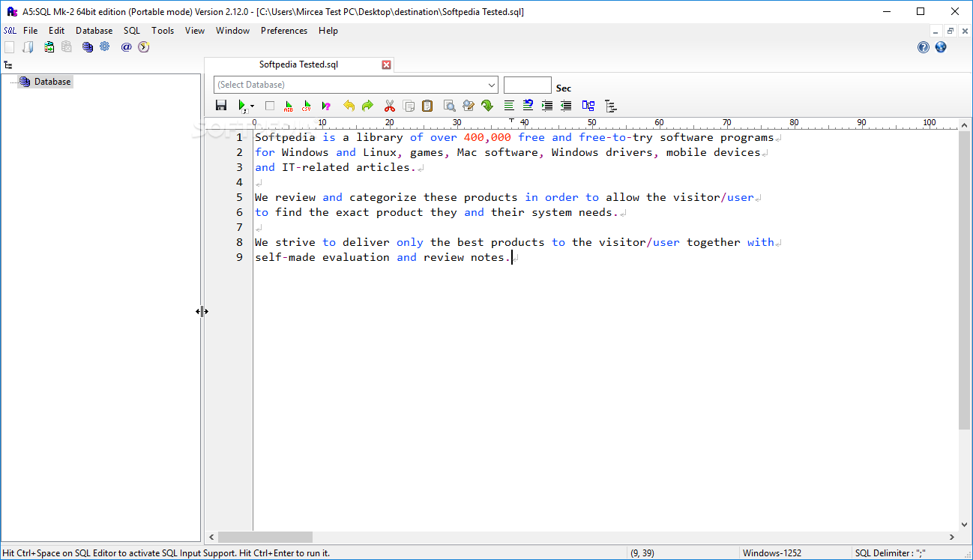This screenshot has width=973, height=560.
Task: Run the SQL with the green play icon
Action: [242, 106]
